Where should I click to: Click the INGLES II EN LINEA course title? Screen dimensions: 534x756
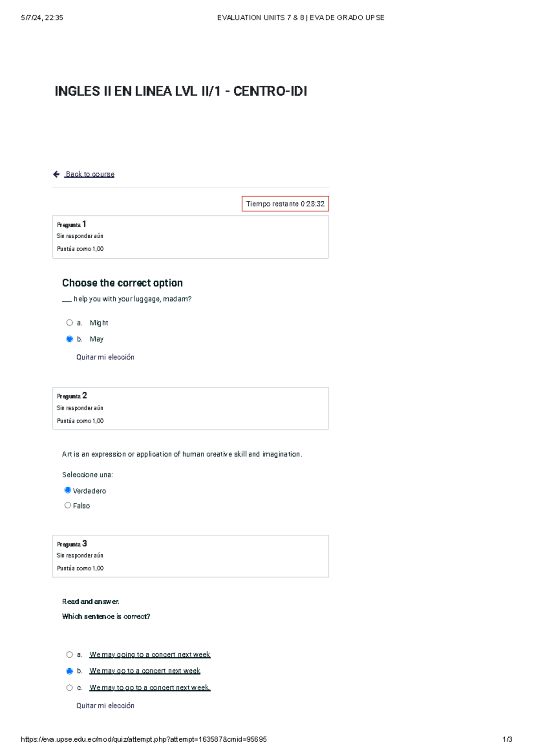[x=181, y=91]
